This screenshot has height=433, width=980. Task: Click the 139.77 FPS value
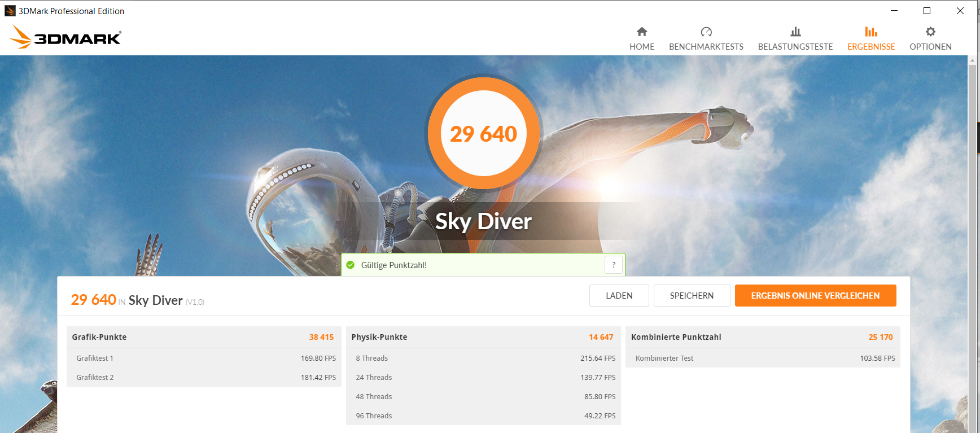pos(598,377)
